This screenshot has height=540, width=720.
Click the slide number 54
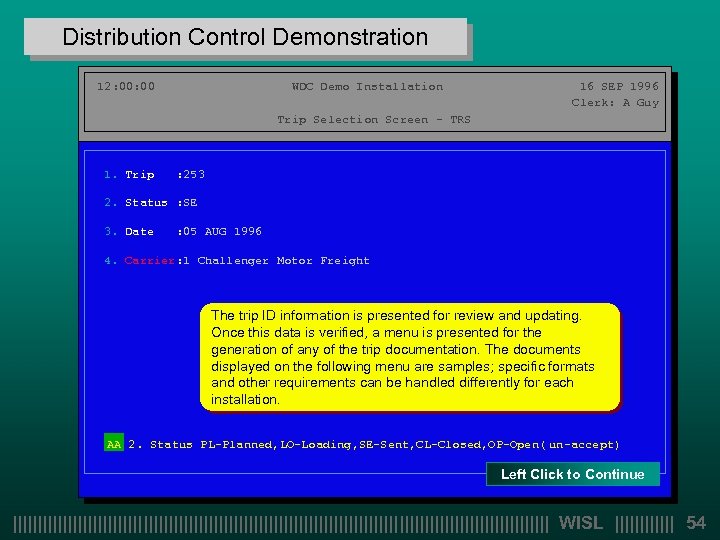coord(696,523)
